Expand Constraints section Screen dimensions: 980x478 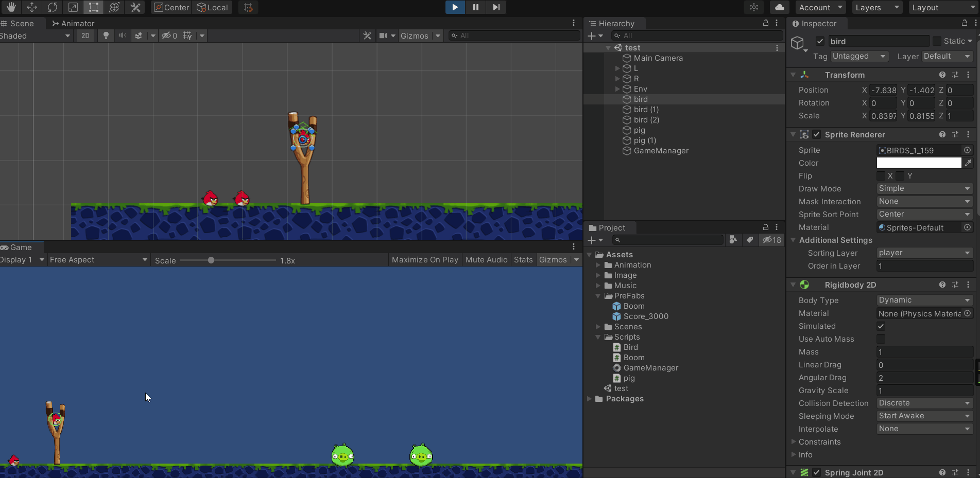pyautogui.click(x=794, y=442)
